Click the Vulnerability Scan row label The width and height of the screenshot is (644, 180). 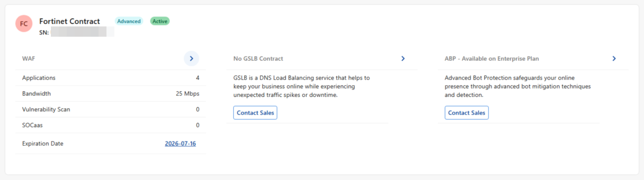pos(46,109)
